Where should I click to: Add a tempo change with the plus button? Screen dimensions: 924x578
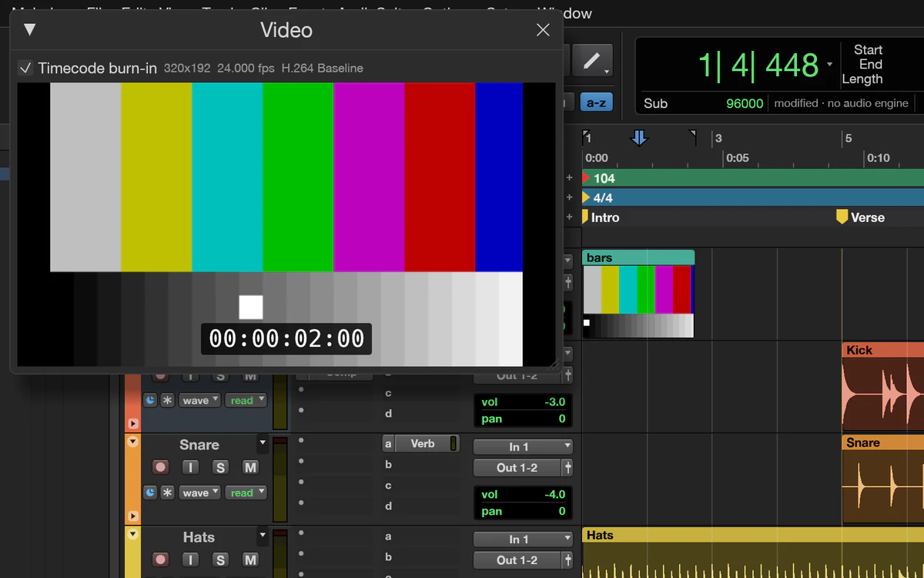tap(570, 178)
